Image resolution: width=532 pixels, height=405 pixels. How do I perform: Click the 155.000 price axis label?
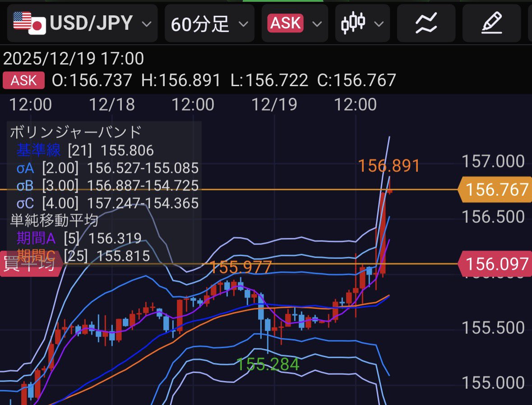[x=493, y=383]
